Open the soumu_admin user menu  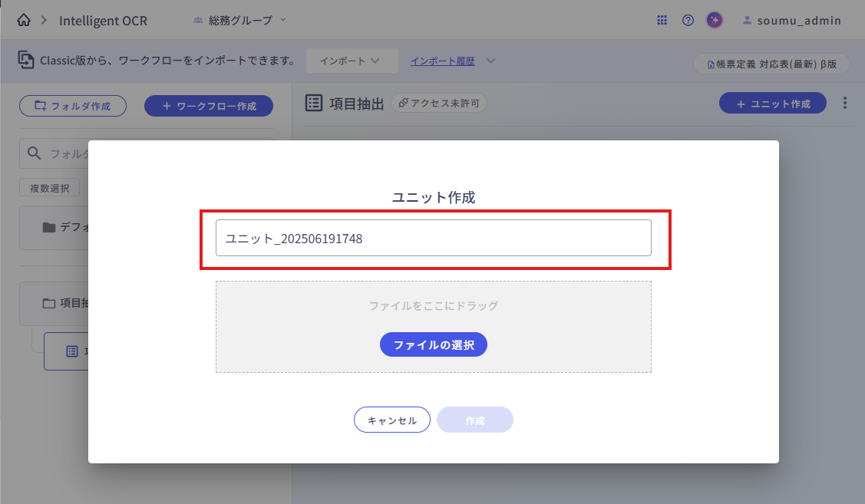[x=791, y=21]
